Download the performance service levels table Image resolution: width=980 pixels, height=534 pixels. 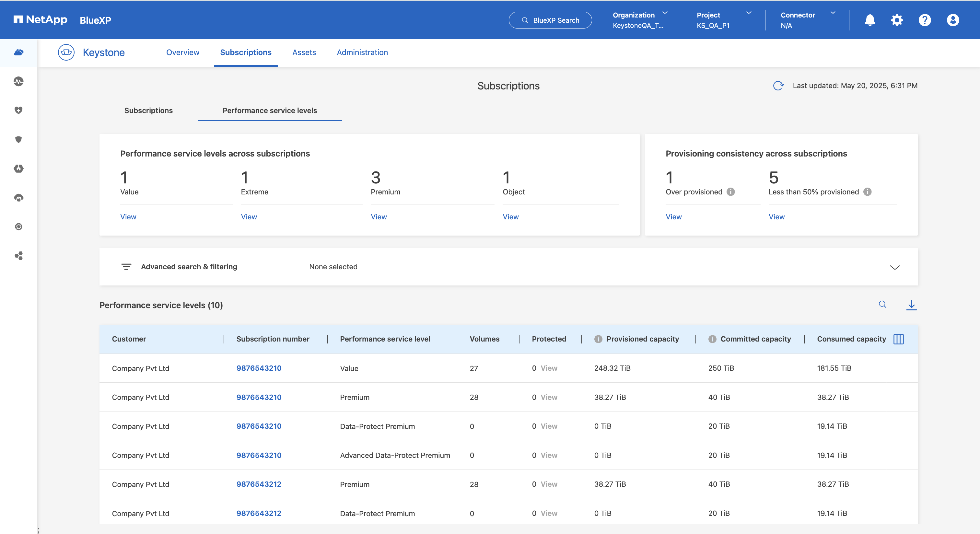[x=911, y=305]
